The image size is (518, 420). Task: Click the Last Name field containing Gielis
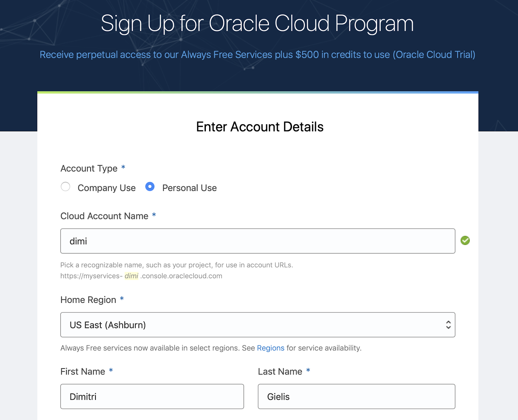pyautogui.click(x=356, y=396)
